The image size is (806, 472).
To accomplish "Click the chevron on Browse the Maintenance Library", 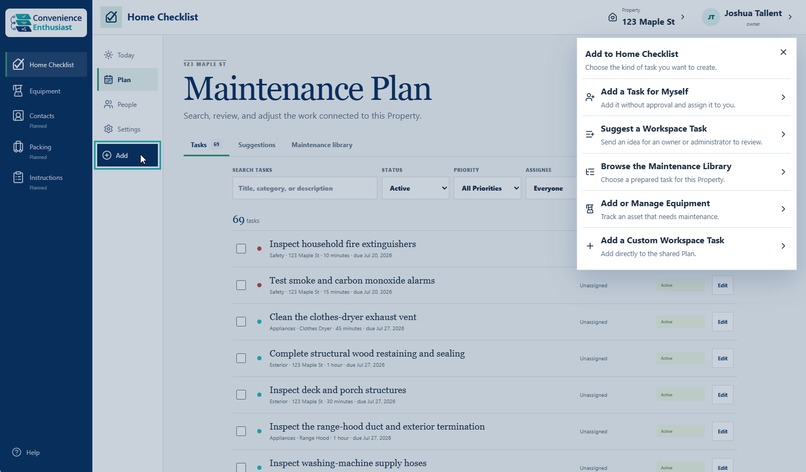I will click(783, 172).
